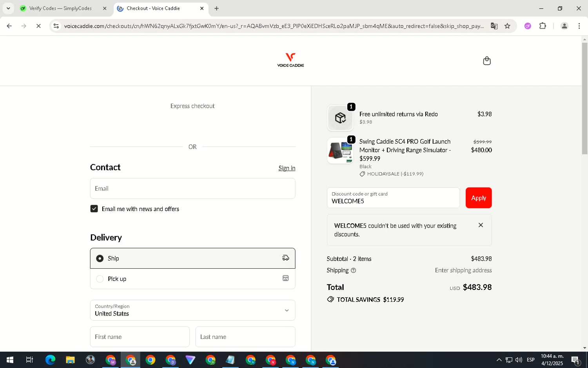Click the First name field

[140, 337]
